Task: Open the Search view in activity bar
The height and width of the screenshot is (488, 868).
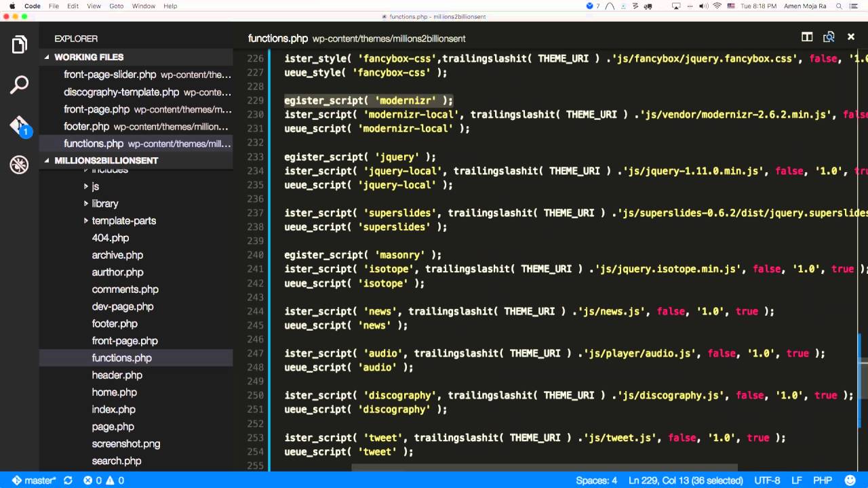Action: [19, 85]
